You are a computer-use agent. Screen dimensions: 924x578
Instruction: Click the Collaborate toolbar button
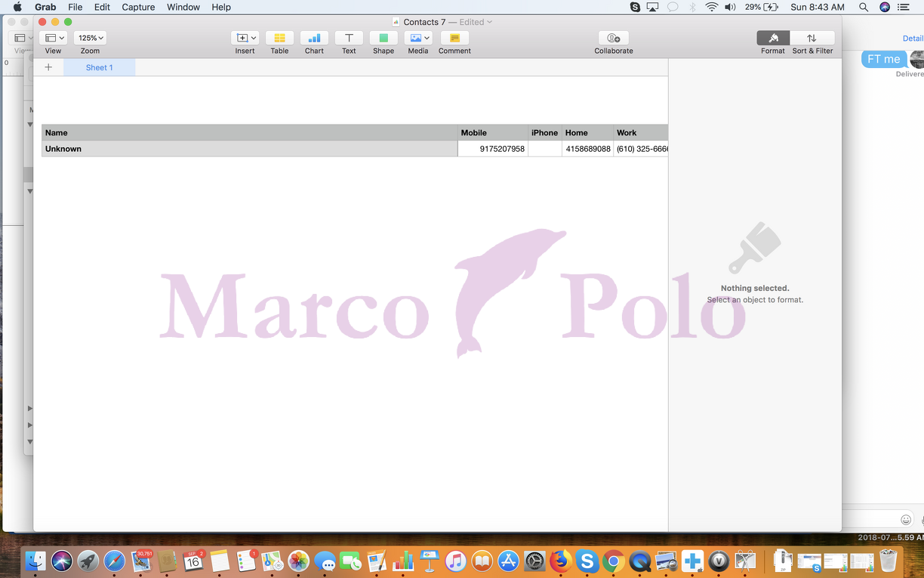pos(614,38)
